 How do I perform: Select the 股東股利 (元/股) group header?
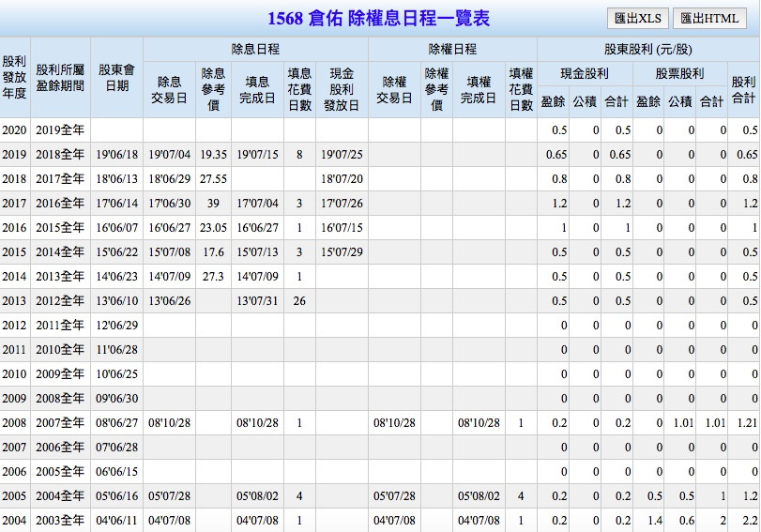coord(647,50)
